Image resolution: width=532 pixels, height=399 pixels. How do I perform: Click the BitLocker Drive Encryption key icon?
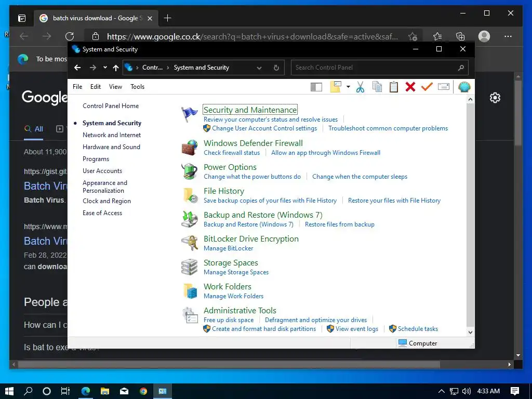[x=189, y=243]
